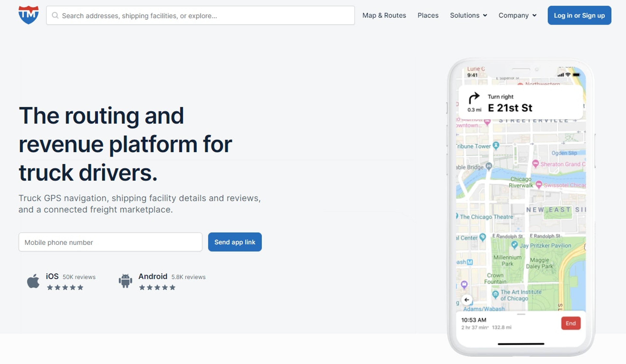This screenshot has height=364, width=626.
Task: Click the magnifying glass search icon
Action: pyautogui.click(x=55, y=15)
